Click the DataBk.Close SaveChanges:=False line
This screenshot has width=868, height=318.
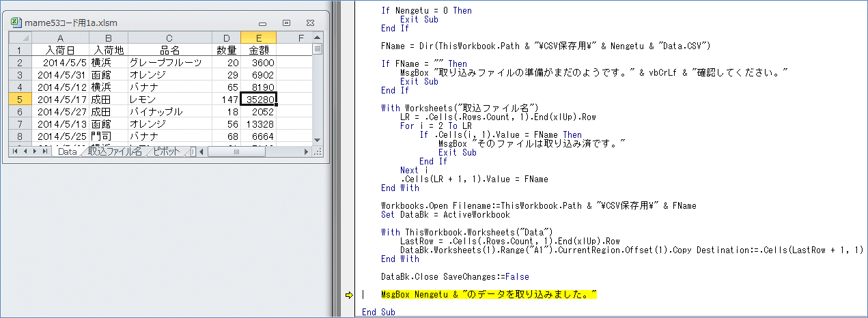(x=455, y=277)
